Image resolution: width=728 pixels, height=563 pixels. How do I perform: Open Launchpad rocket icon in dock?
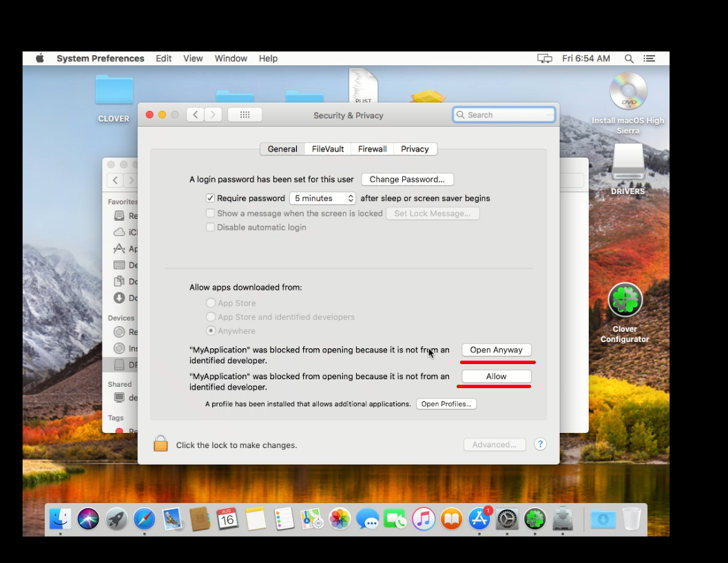click(116, 518)
